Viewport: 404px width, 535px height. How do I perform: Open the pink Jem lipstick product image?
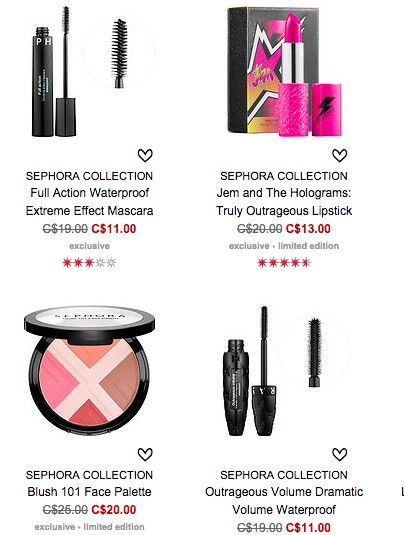tap(284, 72)
